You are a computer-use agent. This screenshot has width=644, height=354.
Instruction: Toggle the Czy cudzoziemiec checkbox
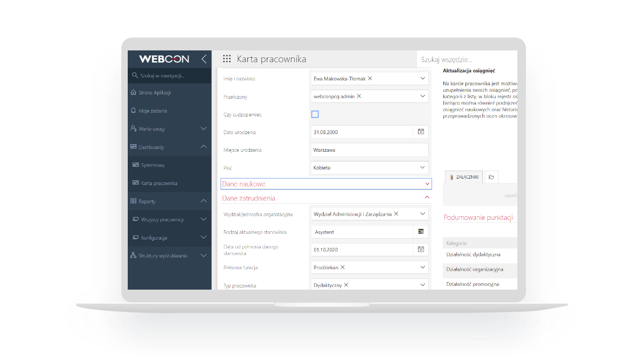pyautogui.click(x=315, y=114)
